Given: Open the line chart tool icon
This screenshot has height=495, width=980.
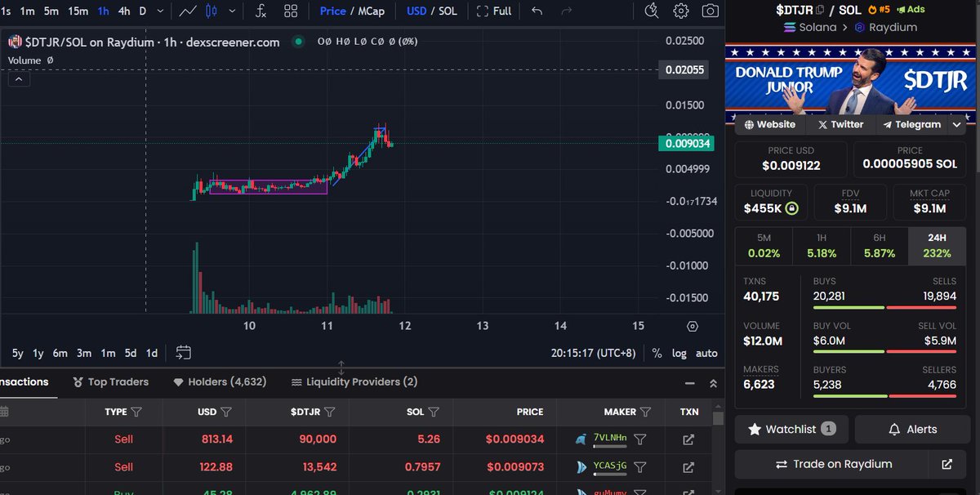Looking at the screenshot, I should click(x=188, y=11).
